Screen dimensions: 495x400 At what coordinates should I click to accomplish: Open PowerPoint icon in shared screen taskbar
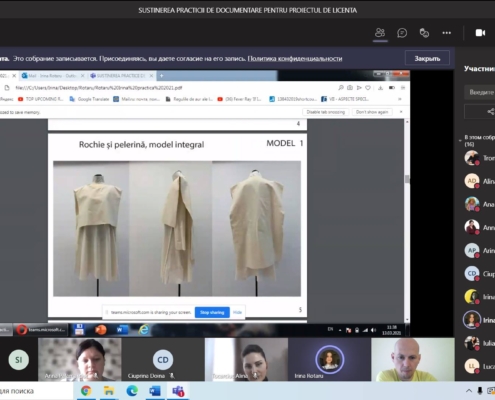(x=100, y=330)
